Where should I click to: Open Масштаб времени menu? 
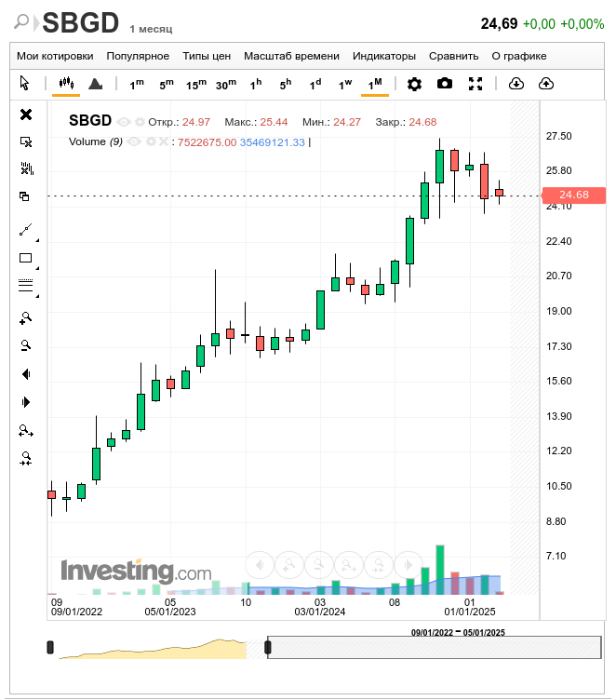tap(291, 56)
